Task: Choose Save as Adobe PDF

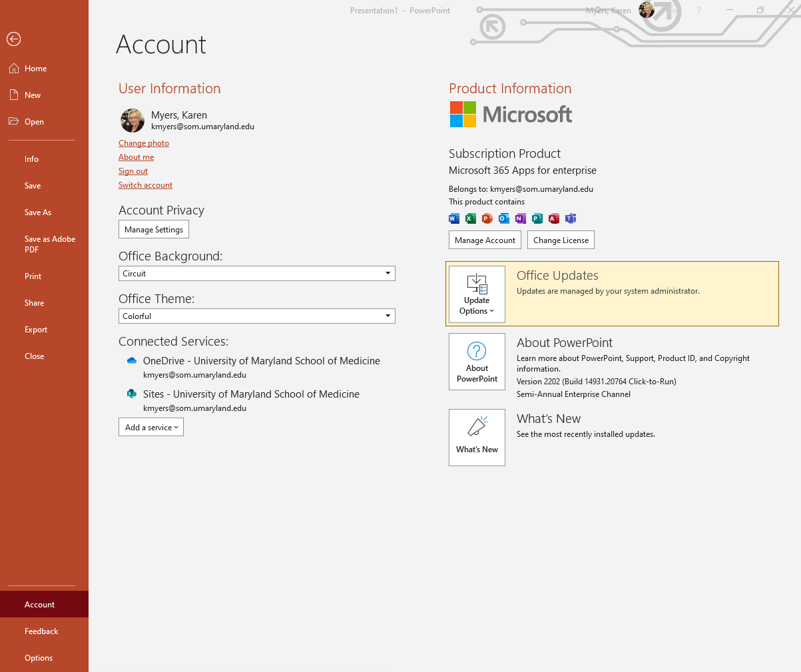Action: click(44, 244)
